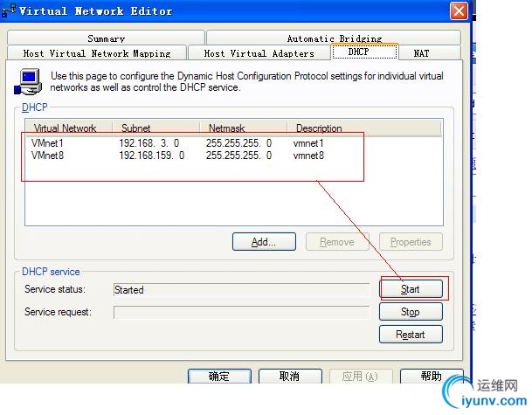Viewport: 532px width, 415px height.
Task: Click the Virtual Network Editor title icon
Action: pyautogui.click(x=9, y=10)
